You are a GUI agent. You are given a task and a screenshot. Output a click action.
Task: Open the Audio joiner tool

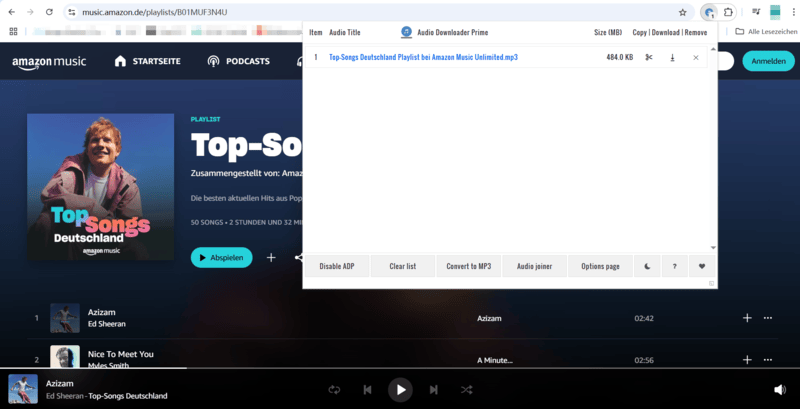(534, 266)
